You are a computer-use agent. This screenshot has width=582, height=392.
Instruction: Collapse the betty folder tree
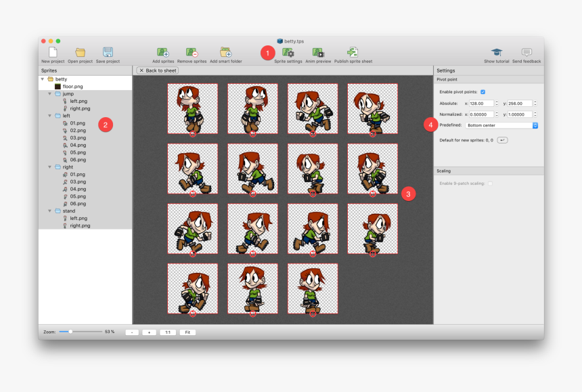[41, 79]
